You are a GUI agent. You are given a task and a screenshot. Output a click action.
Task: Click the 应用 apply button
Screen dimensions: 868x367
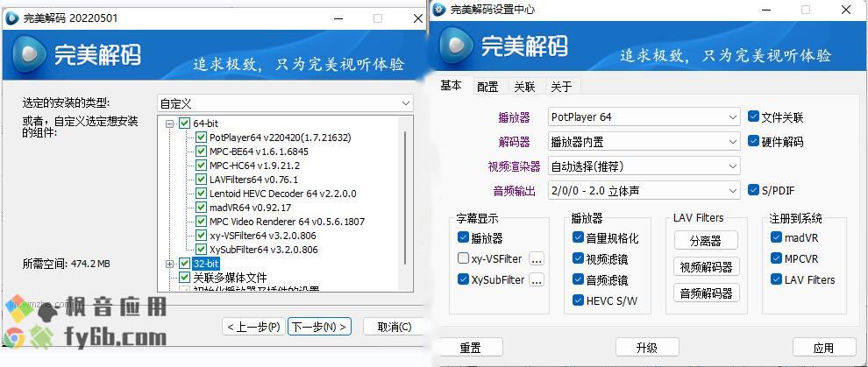tap(823, 348)
